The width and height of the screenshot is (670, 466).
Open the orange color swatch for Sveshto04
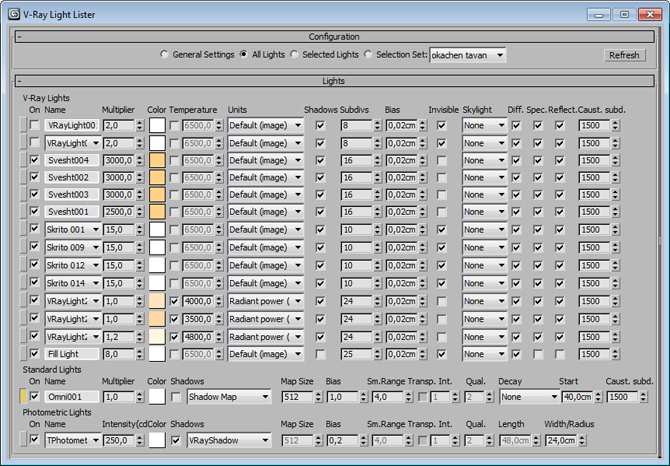(157, 160)
